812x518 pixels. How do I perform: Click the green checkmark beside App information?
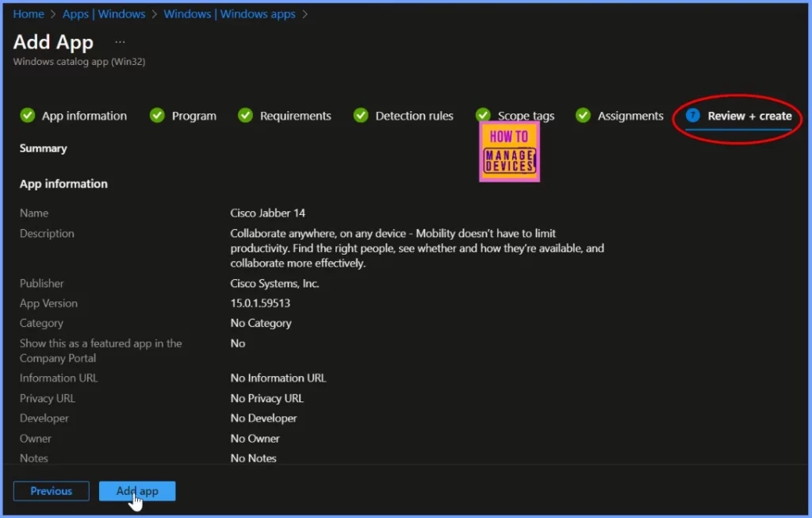tap(28, 115)
